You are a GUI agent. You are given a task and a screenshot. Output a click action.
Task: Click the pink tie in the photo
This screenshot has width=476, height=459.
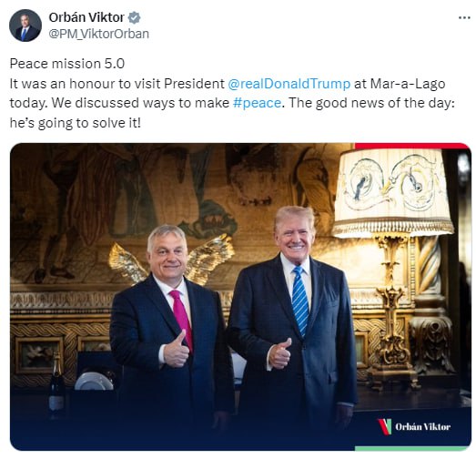[x=182, y=319]
